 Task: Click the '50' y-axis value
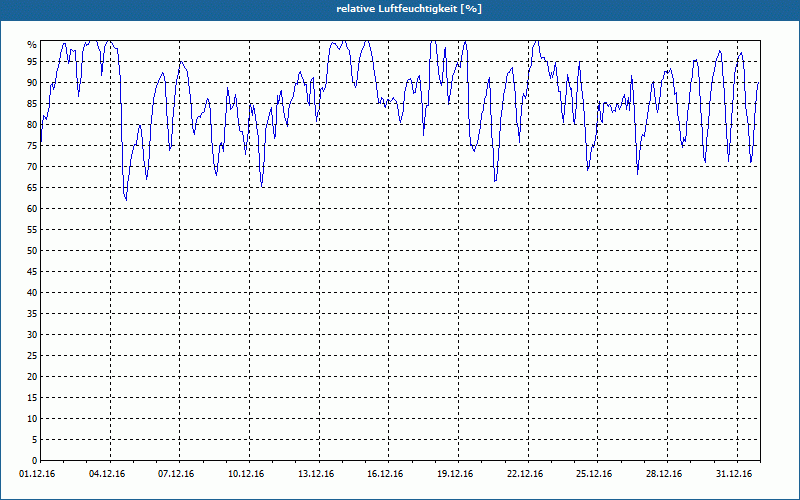[32, 251]
